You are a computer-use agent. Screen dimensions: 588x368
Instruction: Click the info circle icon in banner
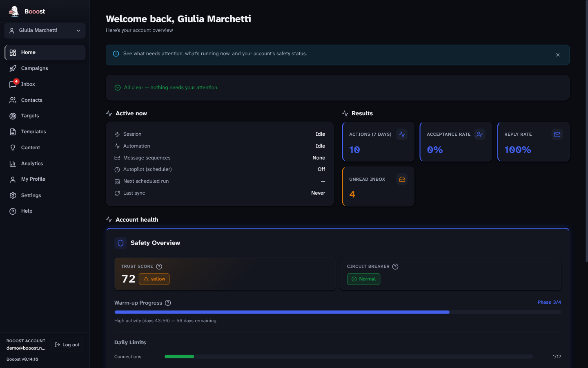click(116, 54)
